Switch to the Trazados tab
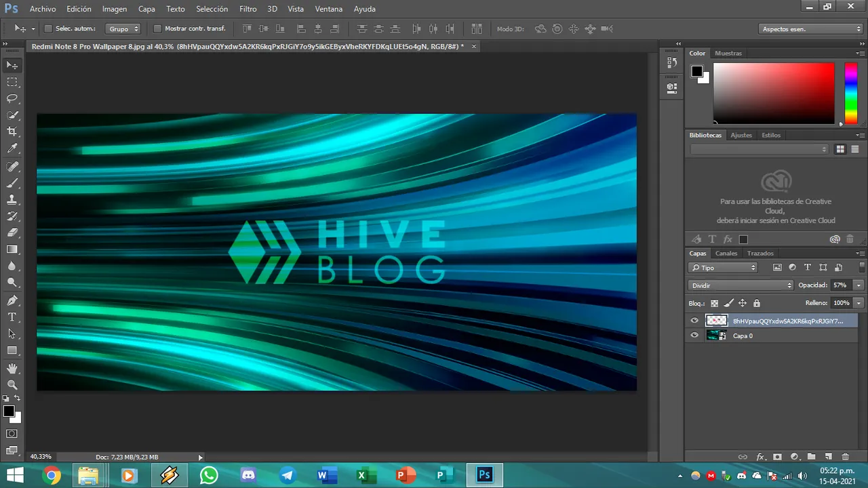Screen dimensions: 868x488 (x=760, y=253)
